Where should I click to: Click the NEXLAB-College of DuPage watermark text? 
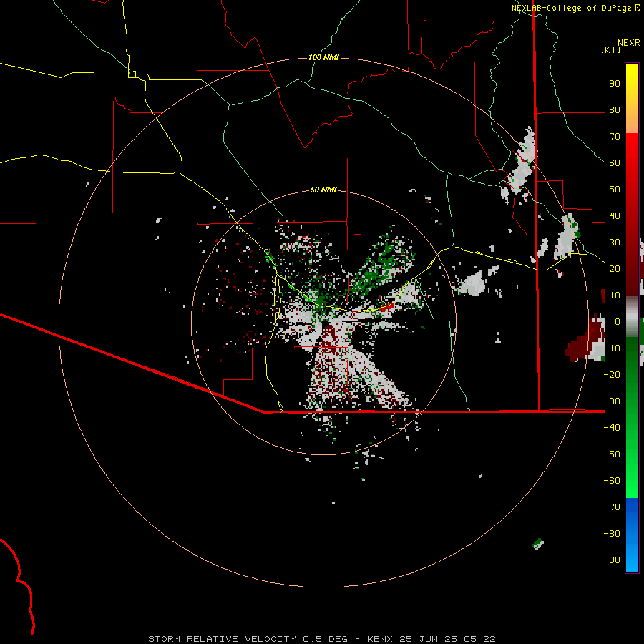575,8
